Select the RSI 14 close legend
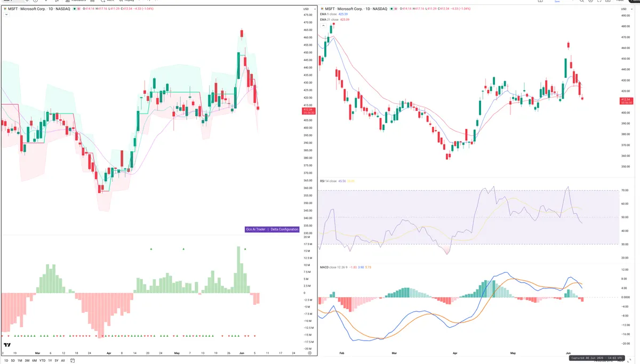The width and height of the screenshot is (640, 364). 329,181
